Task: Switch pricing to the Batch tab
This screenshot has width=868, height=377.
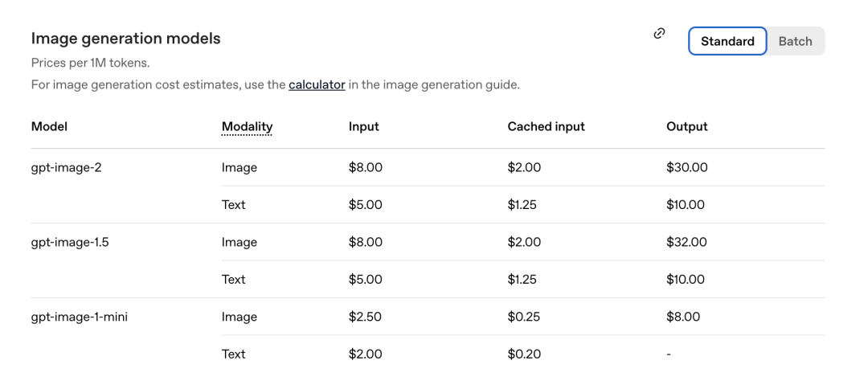Action: coord(795,42)
